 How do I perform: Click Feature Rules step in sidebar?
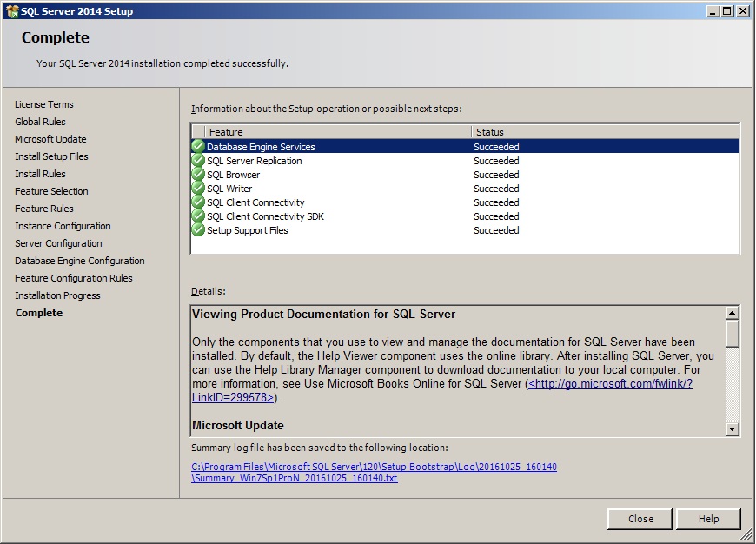(x=43, y=209)
